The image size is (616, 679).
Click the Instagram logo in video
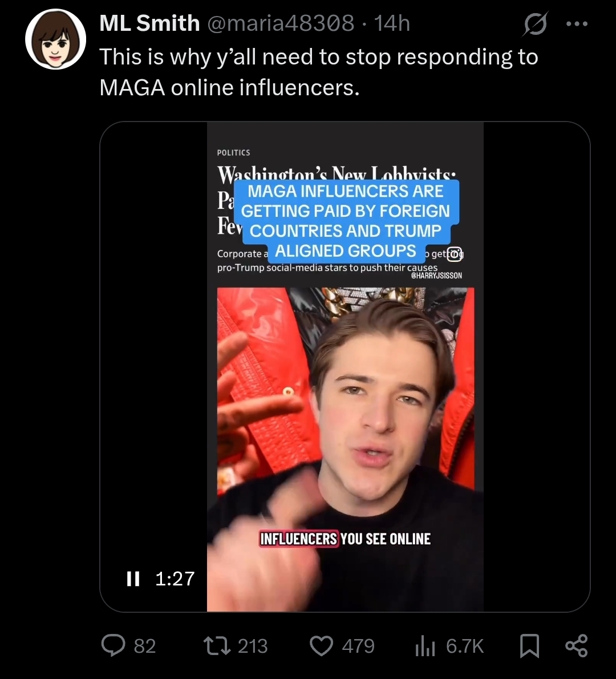click(x=454, y=254)
